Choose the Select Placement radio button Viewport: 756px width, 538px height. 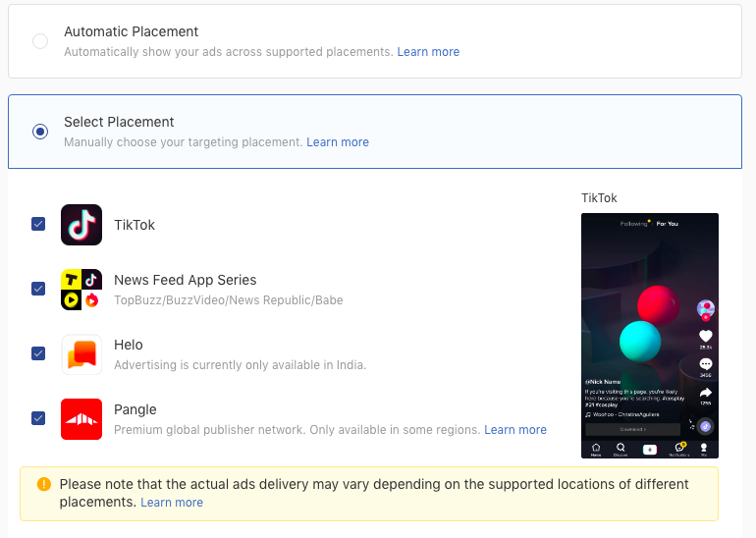coord(40,132)
